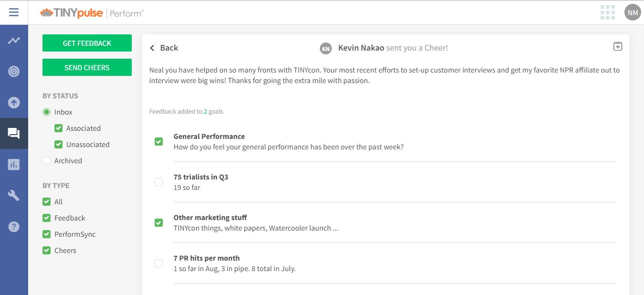Open the help question mark icon
The height and width of the screenshot is (295, 644).
(x=14, y=226)
